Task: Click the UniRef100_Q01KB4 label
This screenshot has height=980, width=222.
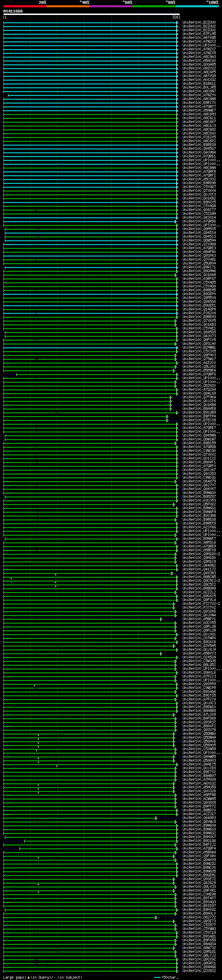Action: pos(199,405)
